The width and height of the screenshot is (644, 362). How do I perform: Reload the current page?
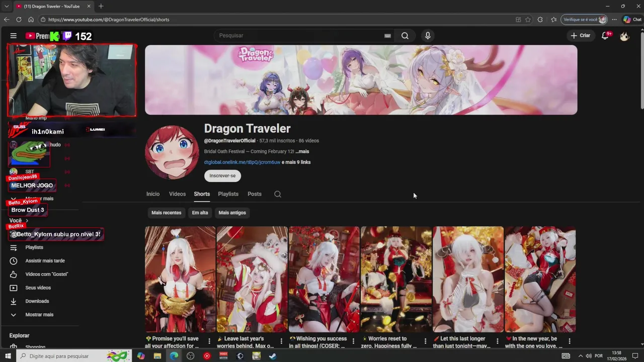19,20
